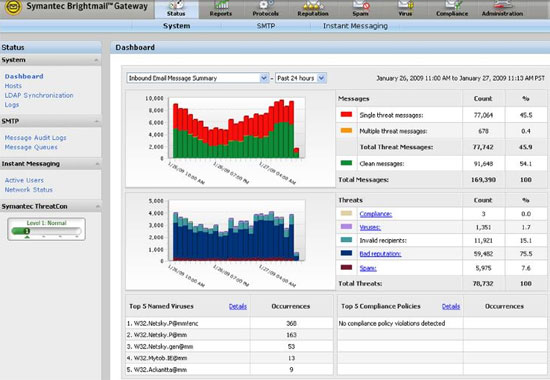This screenshot has width=550, height=380.
Task: Collapse the Symantec ThreatCon section
Action: pos(97,206)
